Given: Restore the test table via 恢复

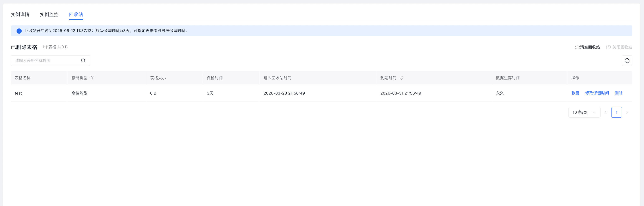Looking at the screenshot, I should pyautogui.click(x=575, y=93).
